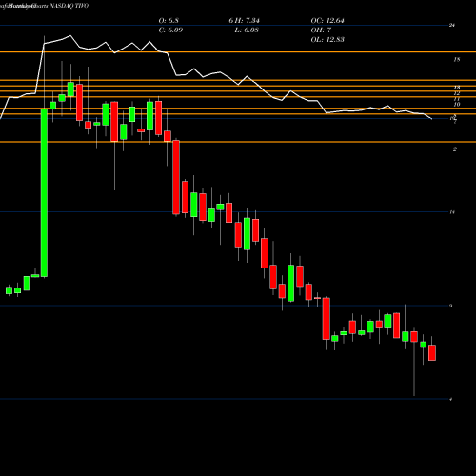Viewport: 476px width, 476px height.
Task: Select the open price text "O: 6.8"
Action: [169, 21]
